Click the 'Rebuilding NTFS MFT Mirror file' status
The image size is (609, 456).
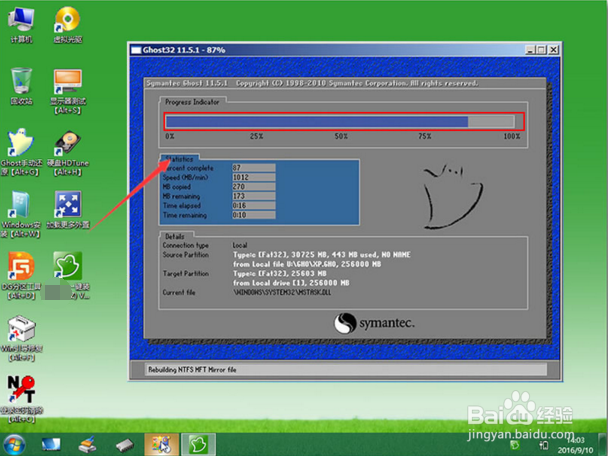tap(192, 369)
